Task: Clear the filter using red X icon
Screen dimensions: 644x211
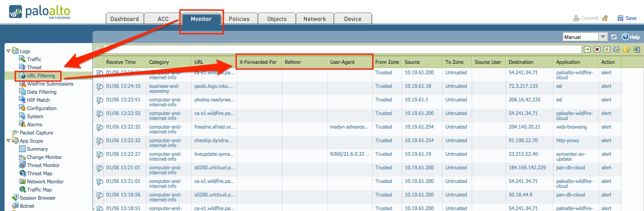Action: point(597,49)
